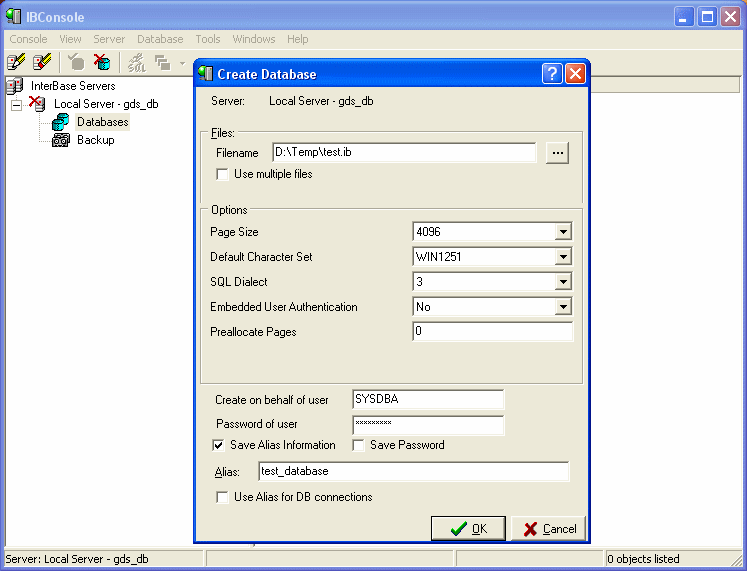Enable Use multiple files checkbox

click(222, 174)
